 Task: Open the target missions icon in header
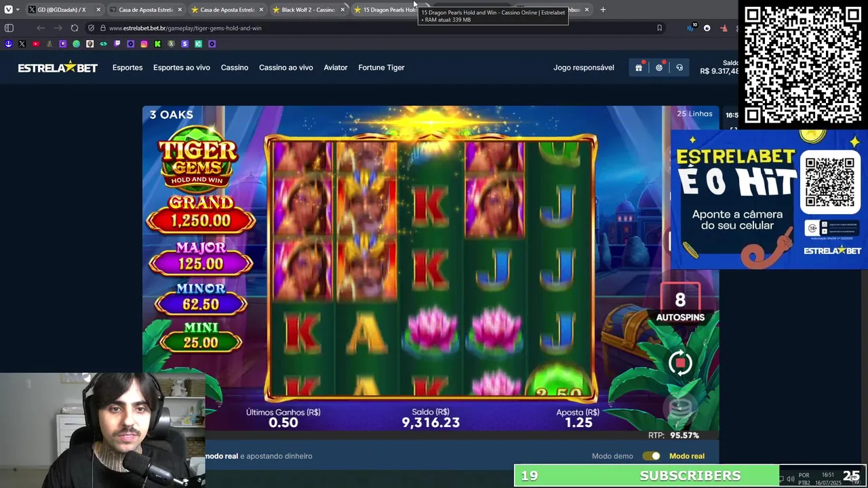tap(659, 67)
